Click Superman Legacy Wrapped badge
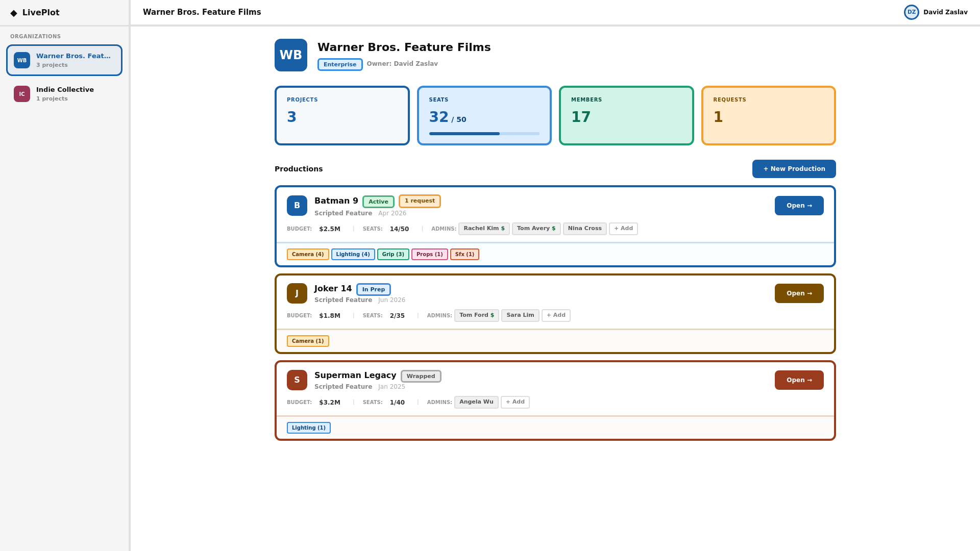The image size is (980, 551). point(421,376)
